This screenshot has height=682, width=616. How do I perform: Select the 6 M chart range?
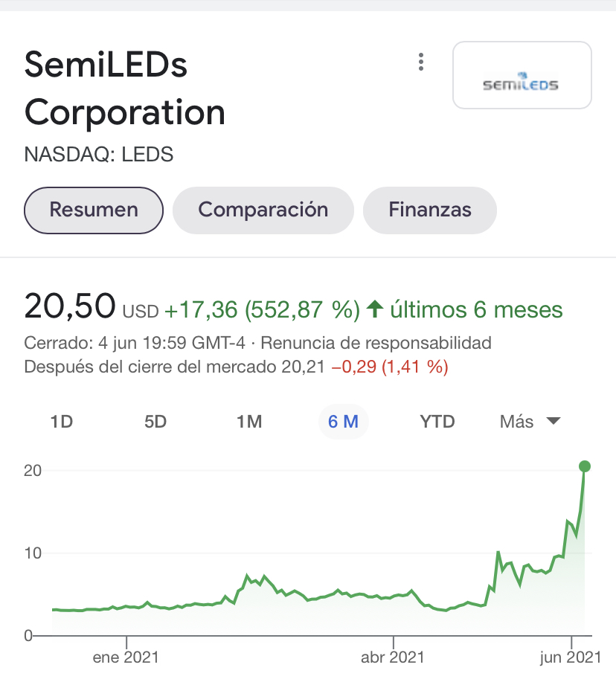(343, 422)
